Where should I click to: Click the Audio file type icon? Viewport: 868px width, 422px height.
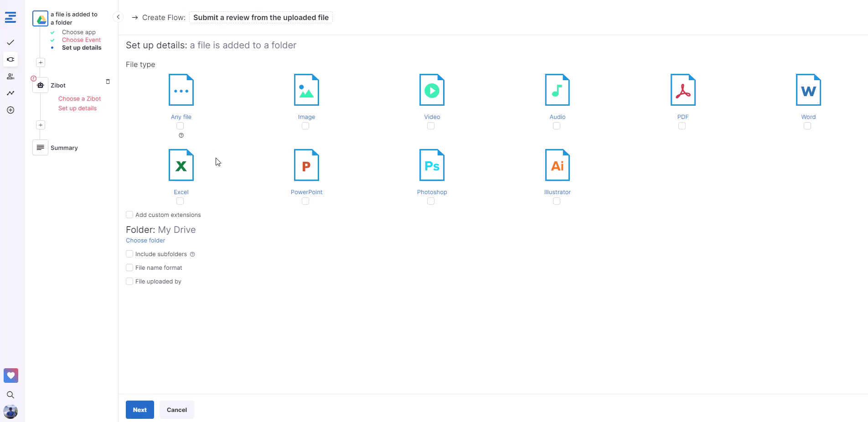557,90
